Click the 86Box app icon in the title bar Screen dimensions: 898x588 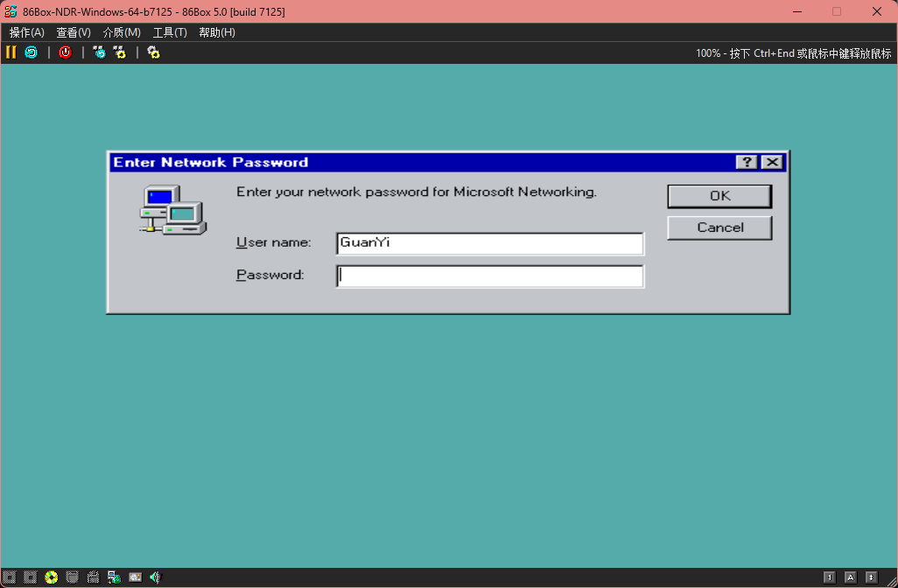point(11,11)
